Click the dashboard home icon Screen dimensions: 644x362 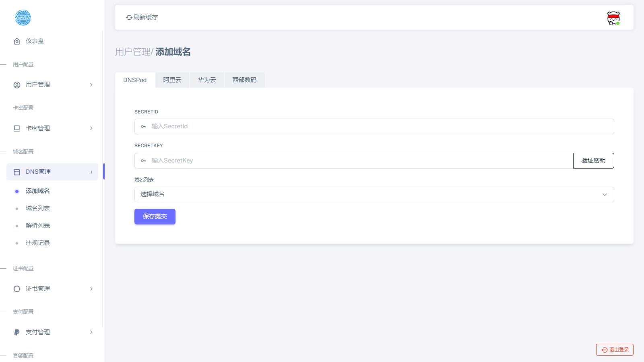[x=17, y=41]
